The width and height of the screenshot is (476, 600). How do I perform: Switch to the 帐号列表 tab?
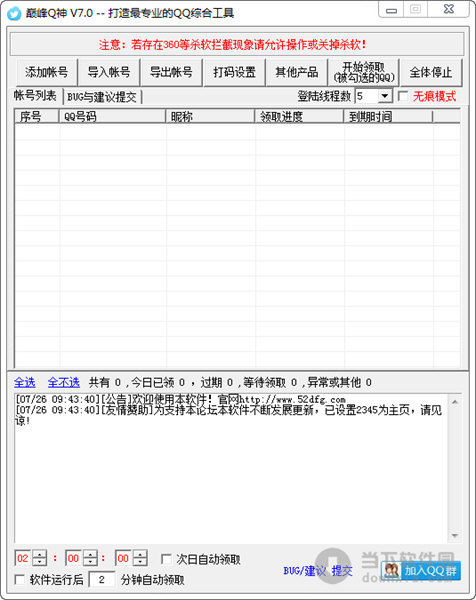[35, 96]
